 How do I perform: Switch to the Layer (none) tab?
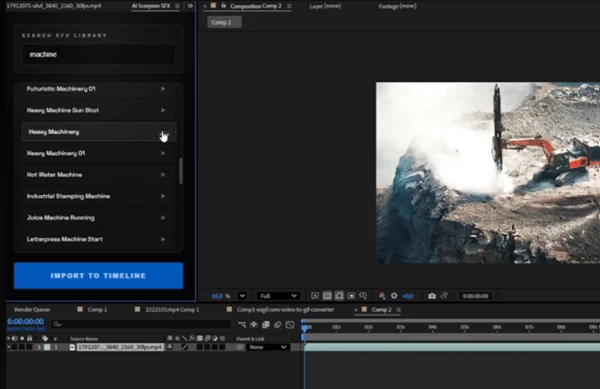click(325, 6)
